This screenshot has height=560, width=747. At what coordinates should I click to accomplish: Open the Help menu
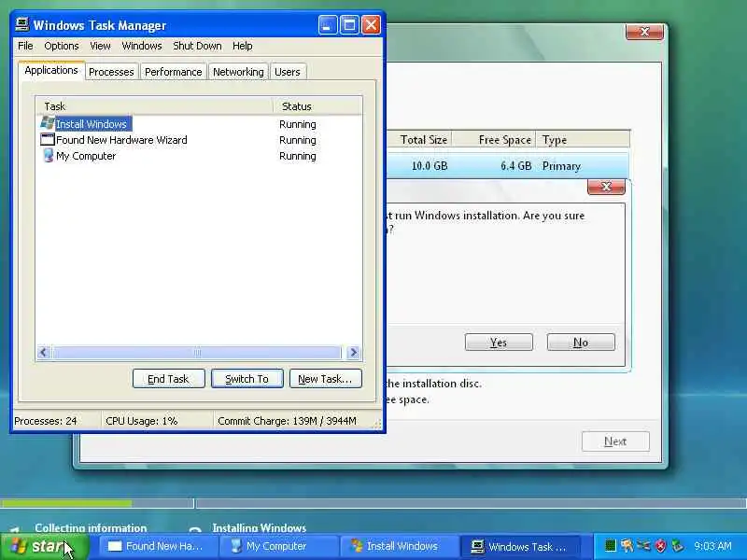(243, 46)
